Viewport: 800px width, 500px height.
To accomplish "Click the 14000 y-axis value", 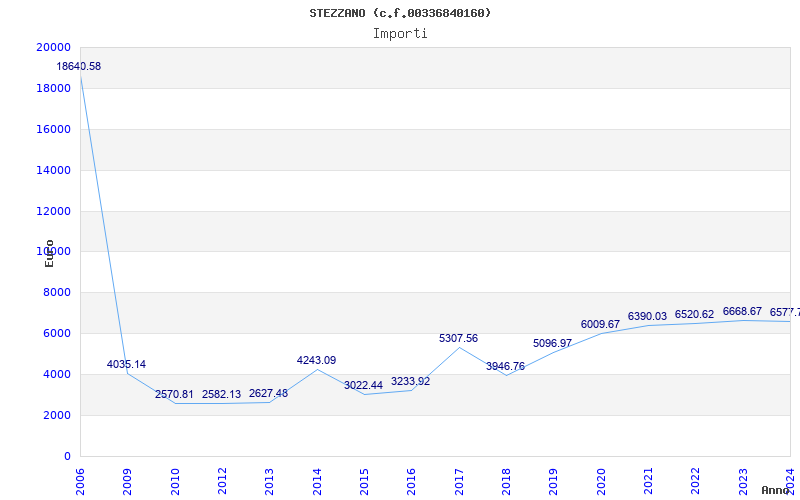I will pos(54,170).
